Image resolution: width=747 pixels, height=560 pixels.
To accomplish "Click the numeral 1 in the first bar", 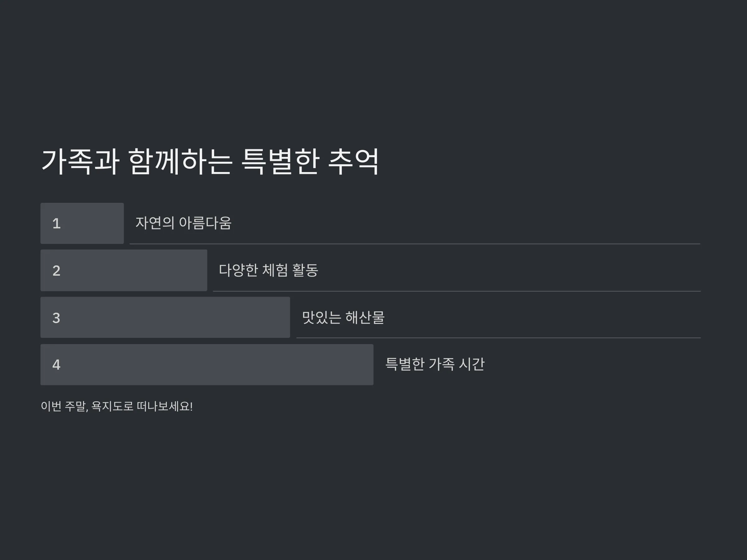I will coord(56,223).
